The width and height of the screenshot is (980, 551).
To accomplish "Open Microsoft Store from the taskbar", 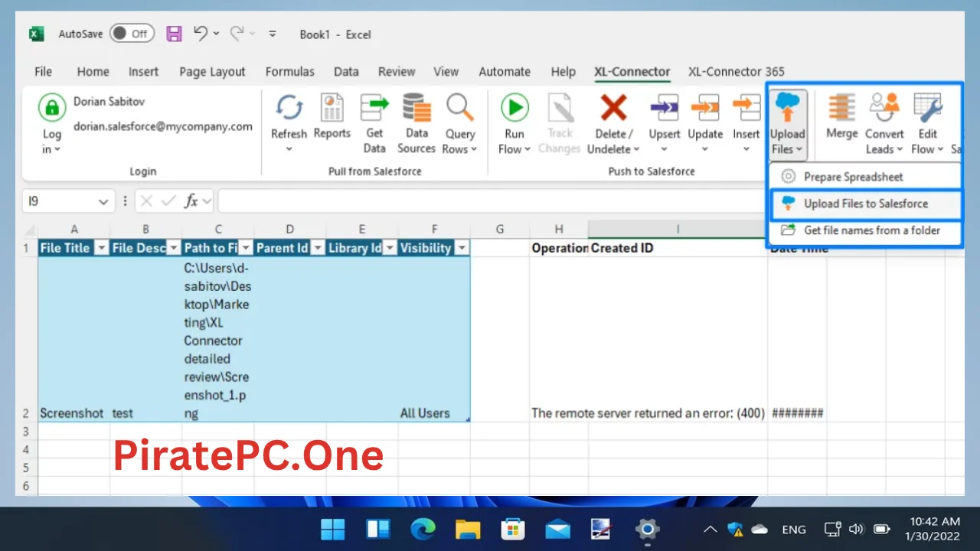I will (512, 529).
